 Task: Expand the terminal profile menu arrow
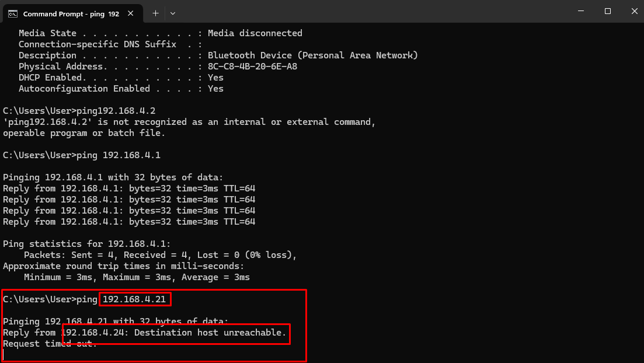point(173,13)
